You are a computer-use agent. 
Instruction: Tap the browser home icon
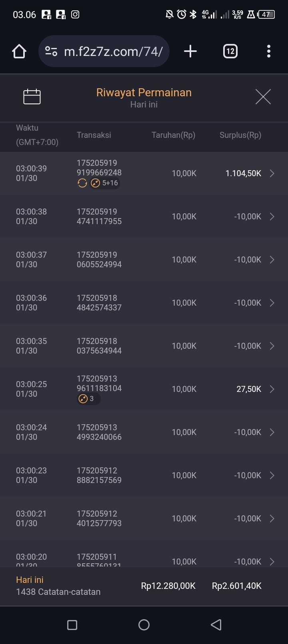[19, 52]
